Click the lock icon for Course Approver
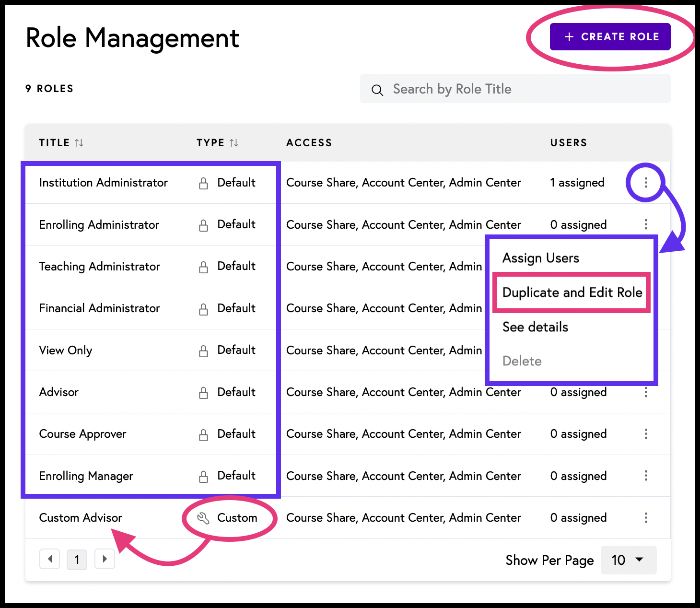The height and width of the screenshot is (608, 700). pyautogui.click(x=204, y=435)
